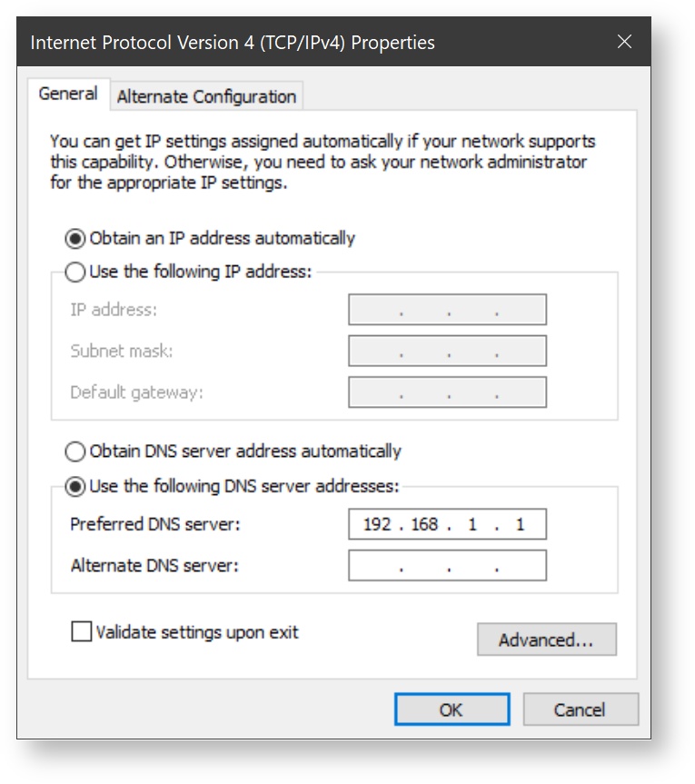
Task: Select Obtain an IP address automatically
Action: tap(75, 239)
